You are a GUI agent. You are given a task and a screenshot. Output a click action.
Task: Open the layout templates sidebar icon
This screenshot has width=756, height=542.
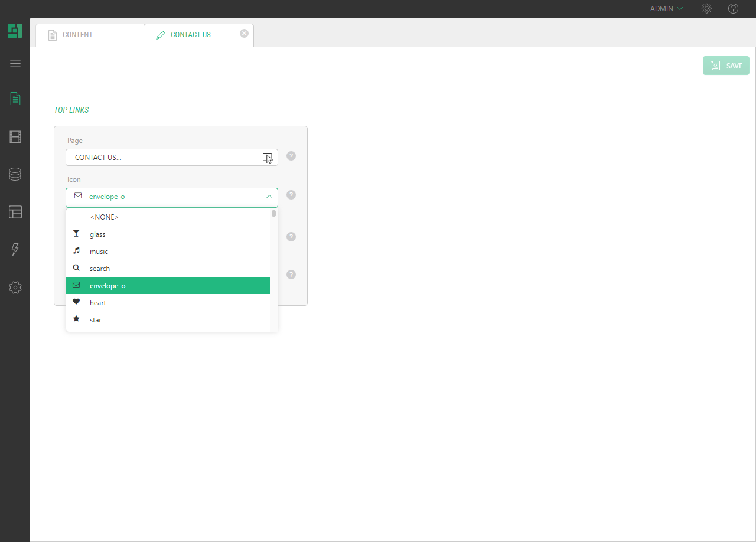[x=15, y=212]
